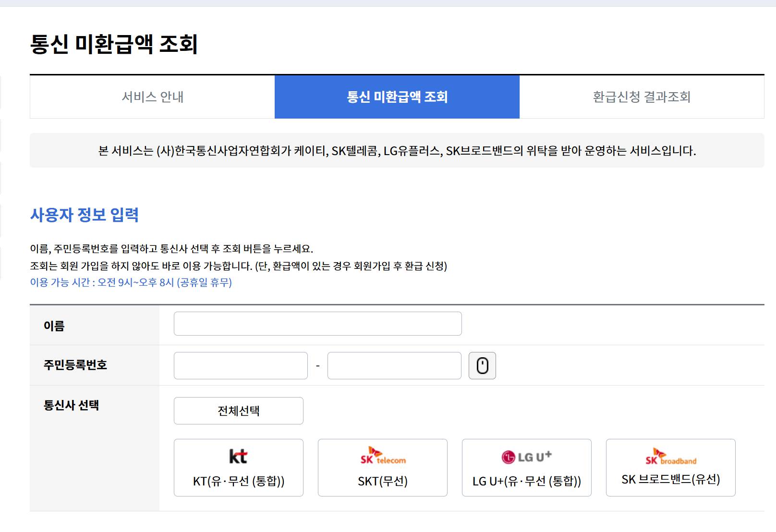Click the SK broadband logo icon
This screenshot has width=776, height=532.
pyautogui.click(x=671, y=457)
